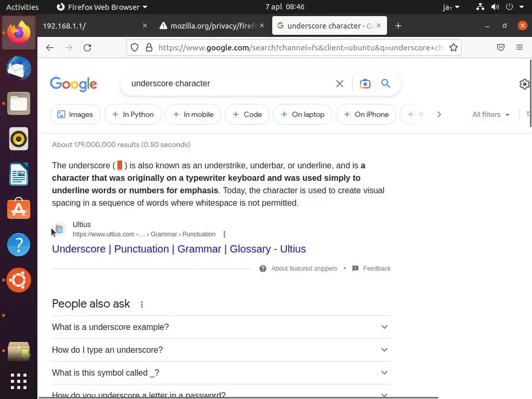Viewport: 532px width, 399px height.
Task: Add 'On iPhone' filter chip
Action: 366,114
